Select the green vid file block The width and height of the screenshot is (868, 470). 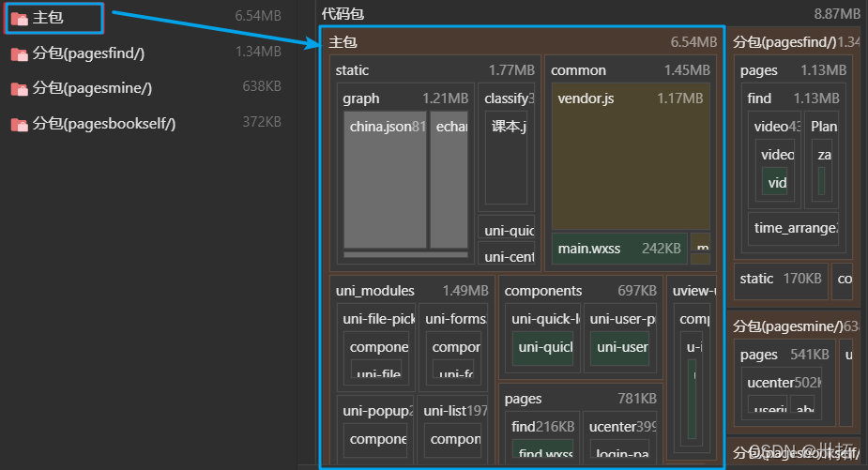[774, 182]
